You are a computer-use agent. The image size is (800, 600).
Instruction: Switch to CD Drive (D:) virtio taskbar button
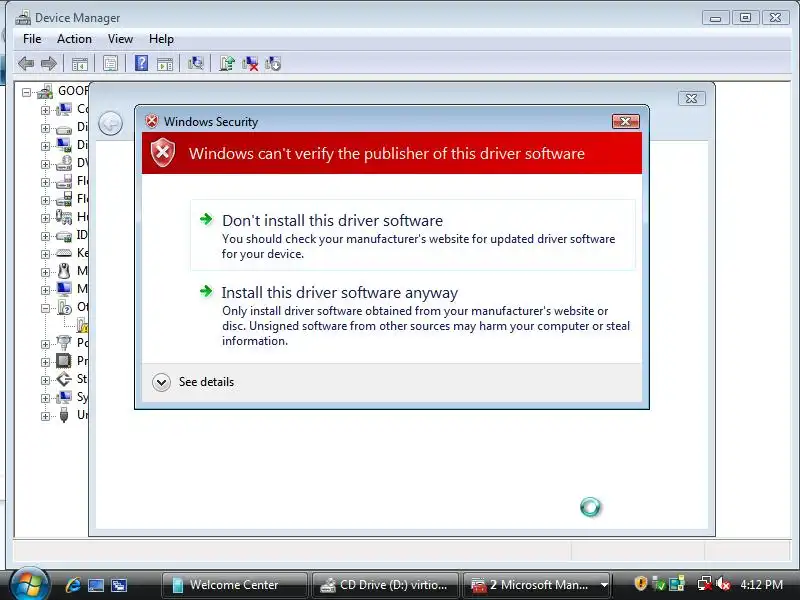click(x=385, y=585)
